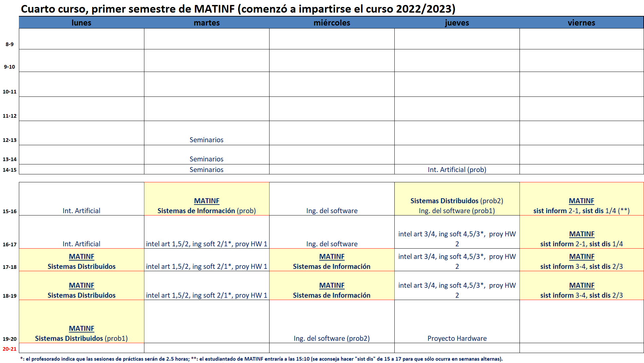644x363 pixels.
Task: Click 'sist inform 2-1, sist dis 1/4' in 16-17 row
Action: 581,244
